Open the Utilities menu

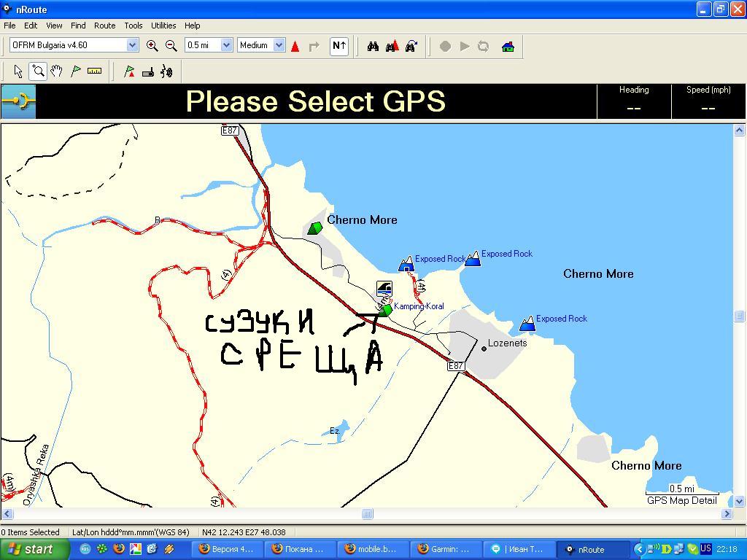tap(163, 26)
